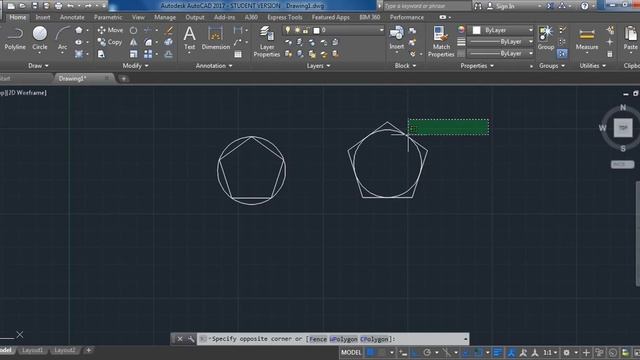Toggle group selection on in Groups panel
640x360 pixels.
[x=562, y=53]
